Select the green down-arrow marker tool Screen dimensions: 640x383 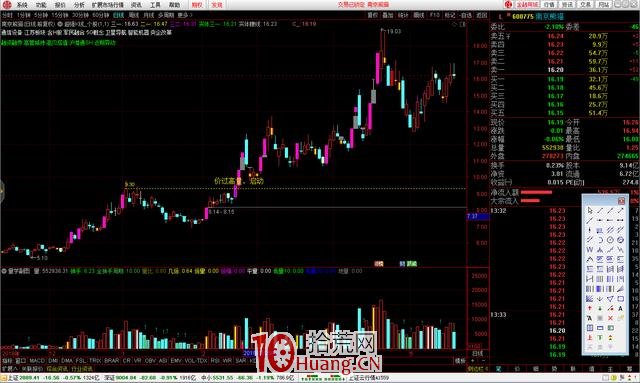pos(600,308)
